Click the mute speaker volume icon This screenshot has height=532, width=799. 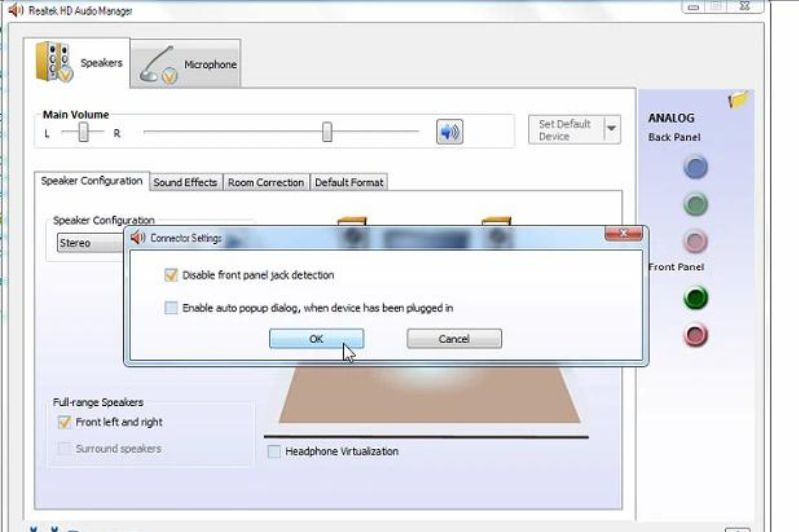click(x=450, y=132)
